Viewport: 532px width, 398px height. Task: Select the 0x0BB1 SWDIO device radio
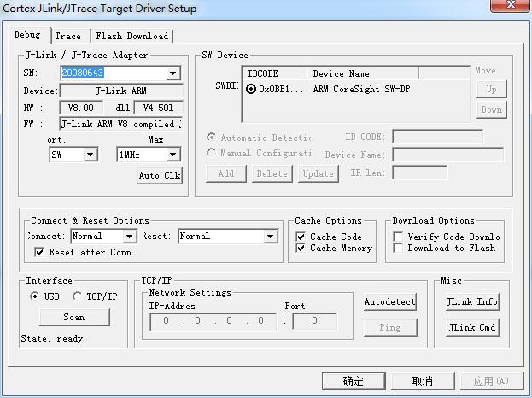point(250,89)
